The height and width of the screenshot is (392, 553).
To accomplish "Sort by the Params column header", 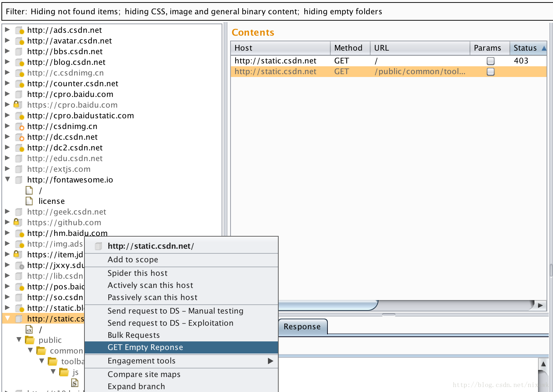I will click(x=490, y=48).
